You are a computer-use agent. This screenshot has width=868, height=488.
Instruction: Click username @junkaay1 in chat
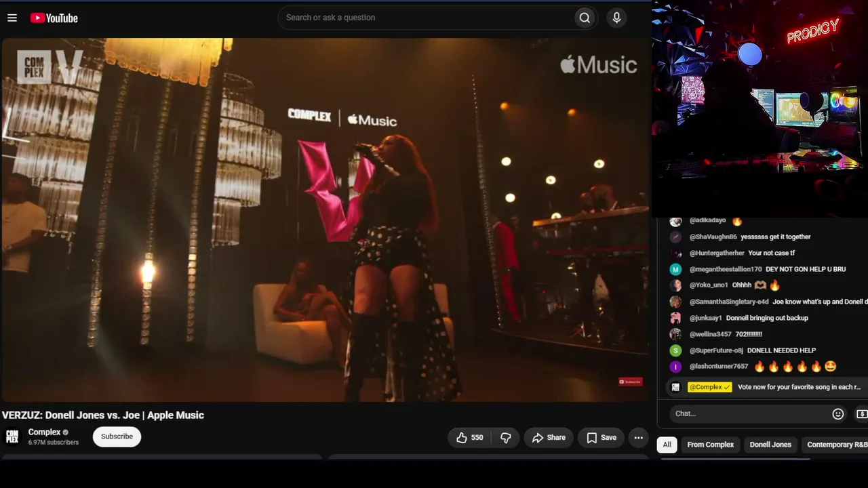(x=706, y=318)
